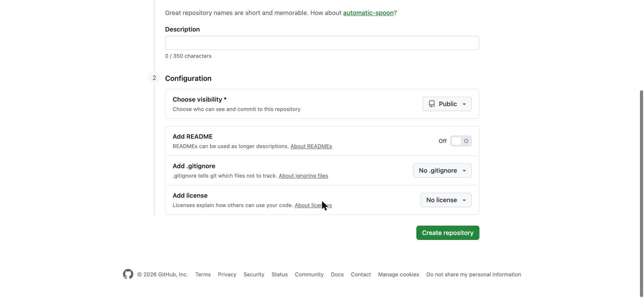Click Manage cookies in the footer

click(398, 275)
